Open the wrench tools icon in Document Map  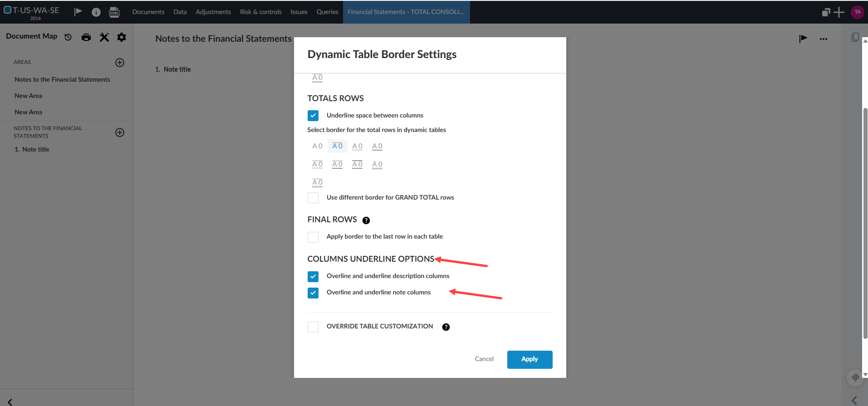[104, 37]
